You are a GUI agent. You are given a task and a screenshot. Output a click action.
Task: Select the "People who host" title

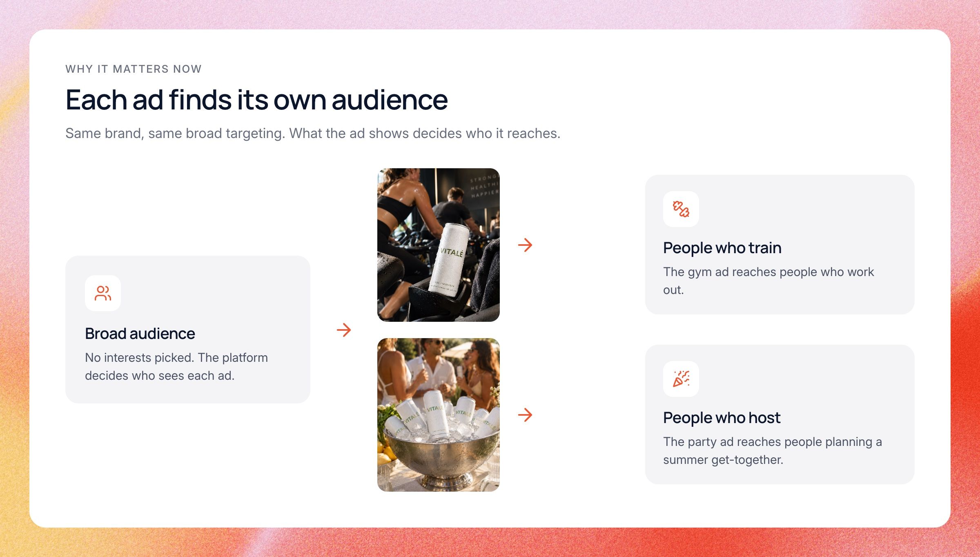pyautogui.click(x=722, y=418)
